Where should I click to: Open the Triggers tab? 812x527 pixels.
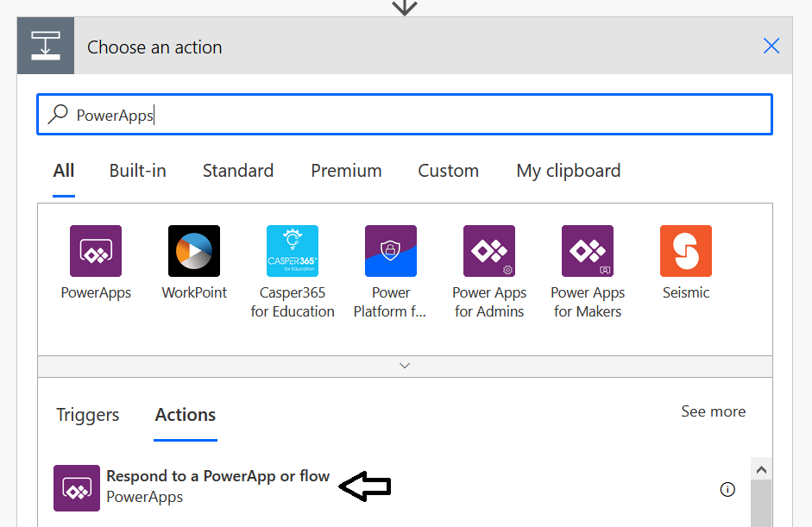click(x=87, y=415)
